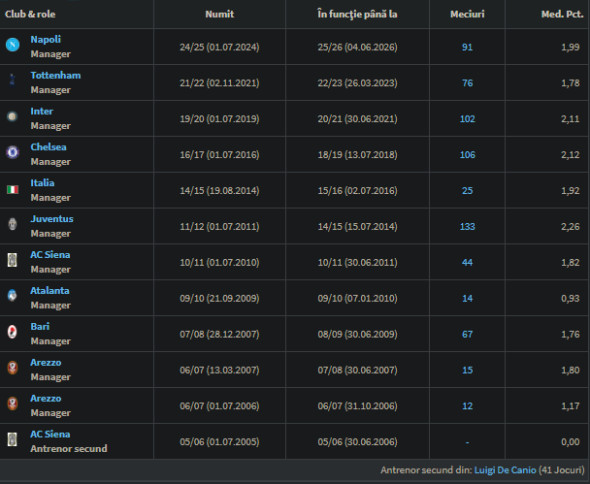Open the Luigi De Canio link
Screen dimensions: 590x484
point(505,470)
